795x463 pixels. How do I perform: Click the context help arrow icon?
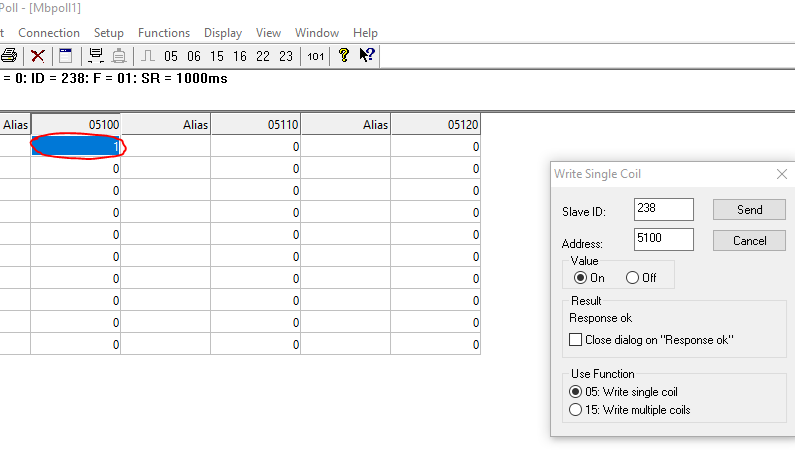[x=367, y=55]
